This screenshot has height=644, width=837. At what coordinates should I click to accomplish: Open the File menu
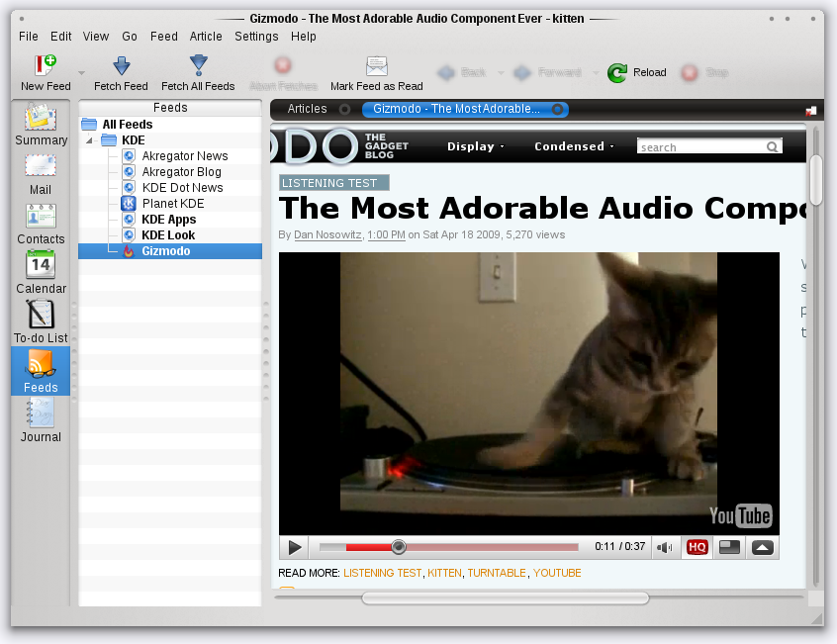click(29, 37)
